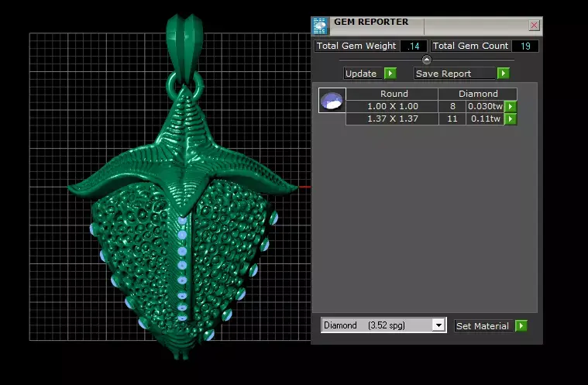Click the Set Material button
588x385 pixels.
(x=483, y=326)
